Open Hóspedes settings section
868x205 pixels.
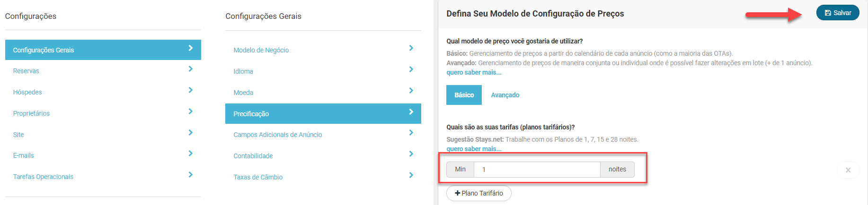tap(27, 92)
